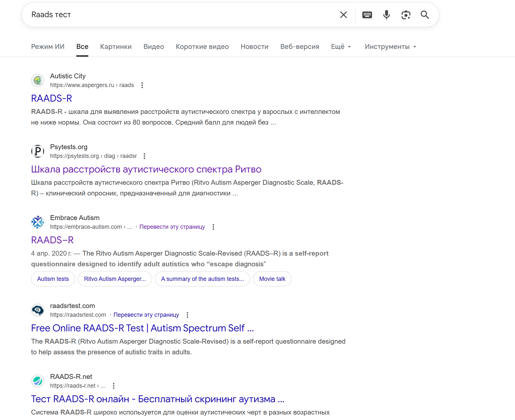515x420 pixels.
Task: Click the Ritvo Autism Asperger... chip
Action: [x=115, y=279]
